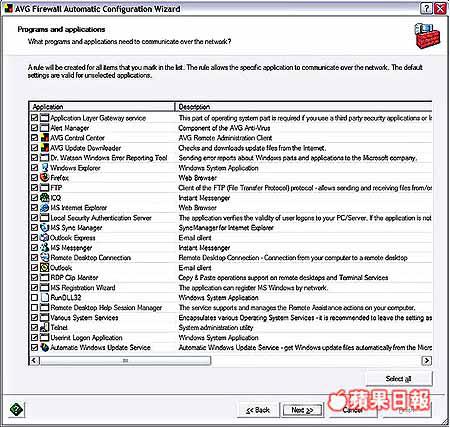Image resolution: width=450 pixels, height=427 pixels.
Task: Open help via the green diamond icon
Action: click(x=16, y=409)
